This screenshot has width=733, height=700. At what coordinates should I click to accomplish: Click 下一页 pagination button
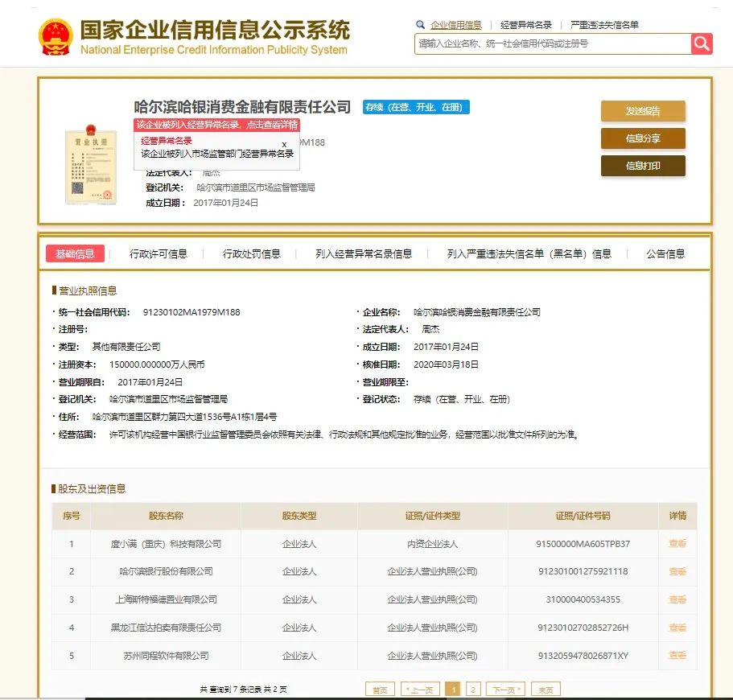click(x=506, y=690)
